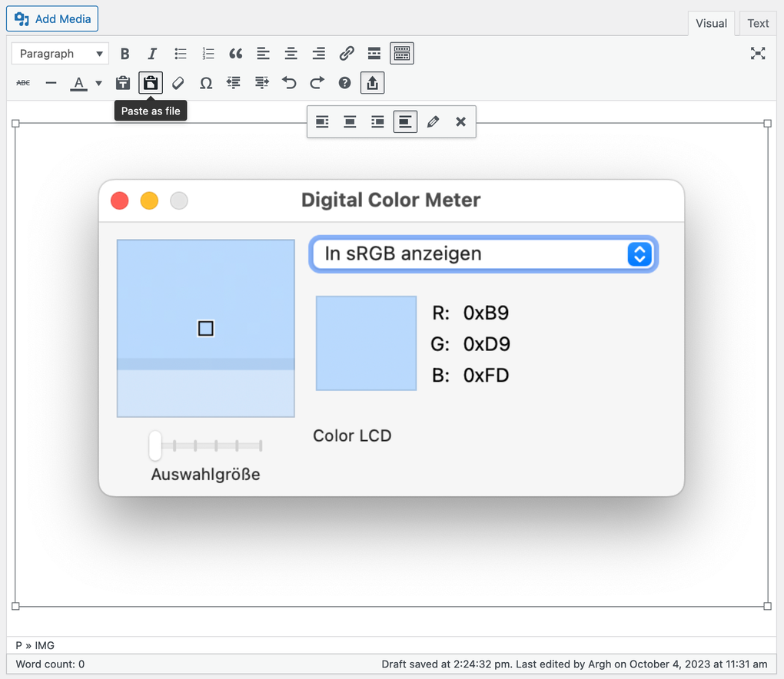Align text right in toolbar

click(x=318, y=54)
